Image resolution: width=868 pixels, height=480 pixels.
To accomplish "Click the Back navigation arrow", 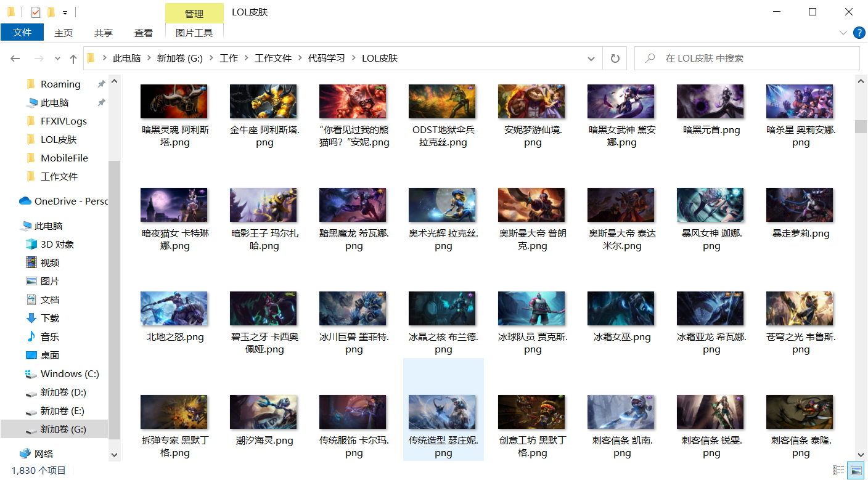I will click(15, 59).
